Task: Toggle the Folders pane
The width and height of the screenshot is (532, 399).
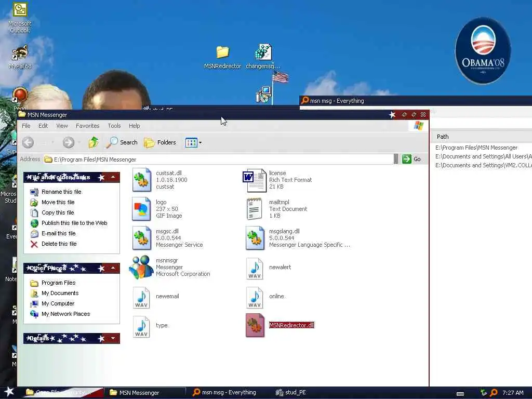Action: pos(160,142)
